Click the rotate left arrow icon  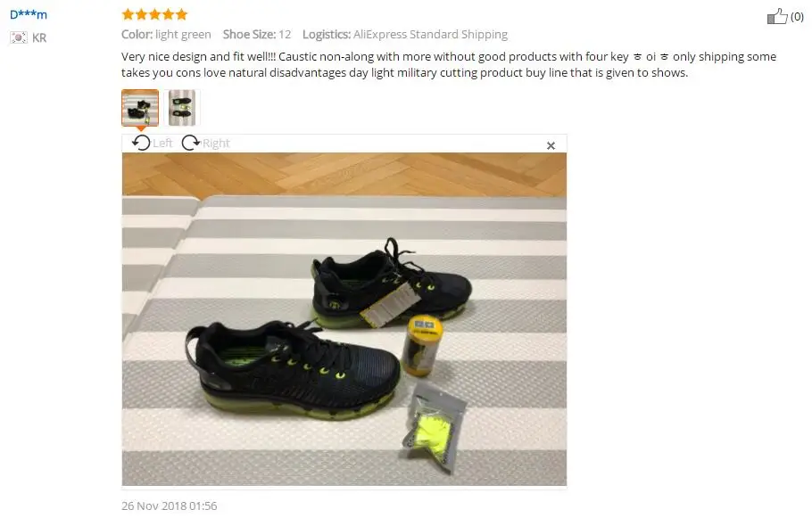tap(141, 143)
